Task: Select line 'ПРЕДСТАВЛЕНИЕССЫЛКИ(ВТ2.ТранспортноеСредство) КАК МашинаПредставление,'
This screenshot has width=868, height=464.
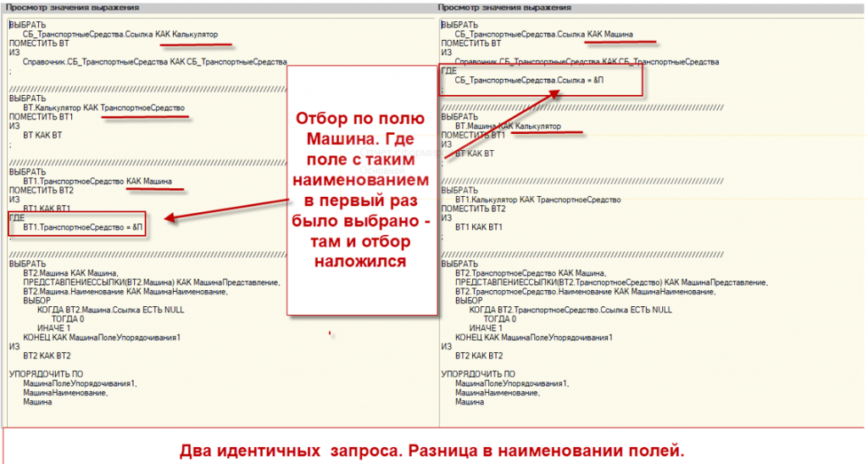Action: pyautogui.click(x=611, y=282)
